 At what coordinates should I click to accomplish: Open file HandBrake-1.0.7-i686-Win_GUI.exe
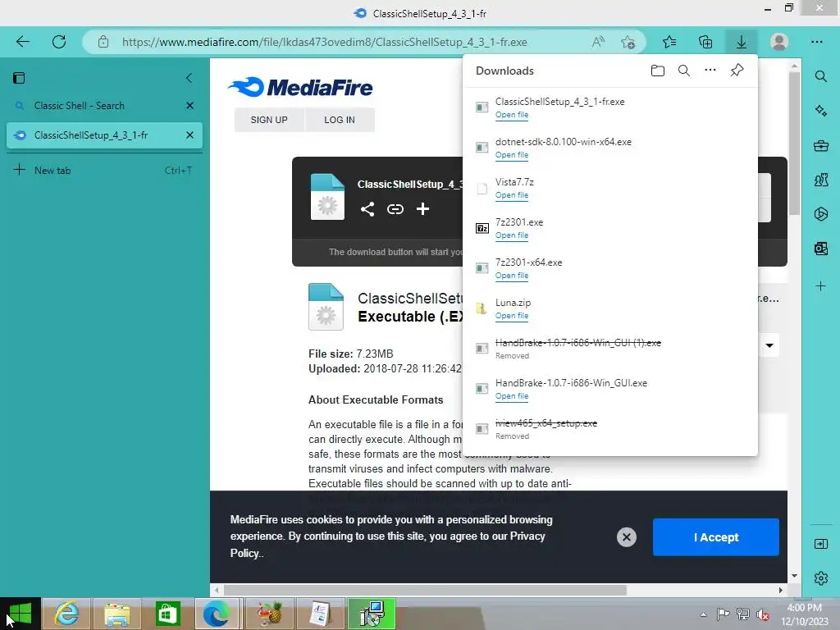[x=512, y=396]
